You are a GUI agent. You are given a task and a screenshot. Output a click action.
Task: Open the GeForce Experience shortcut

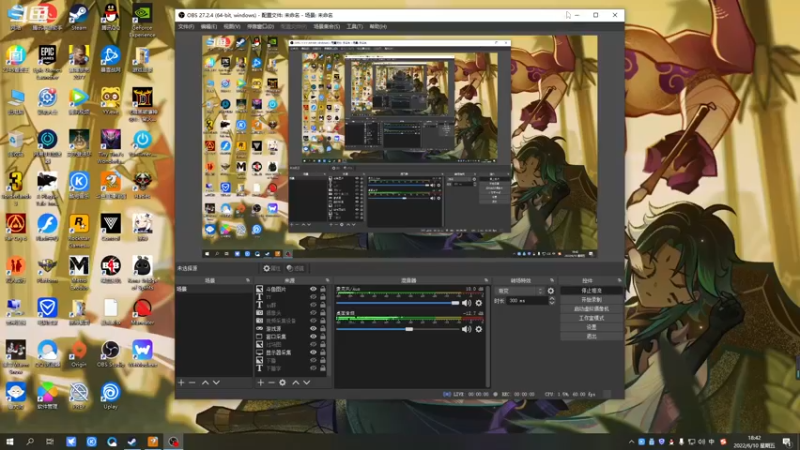tap(142, 20)
